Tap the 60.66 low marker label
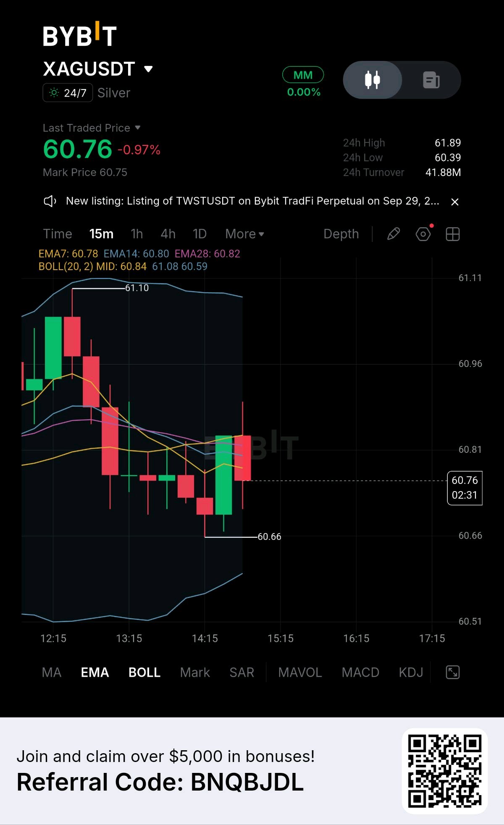504x825 pixels. tap(269, 537)
